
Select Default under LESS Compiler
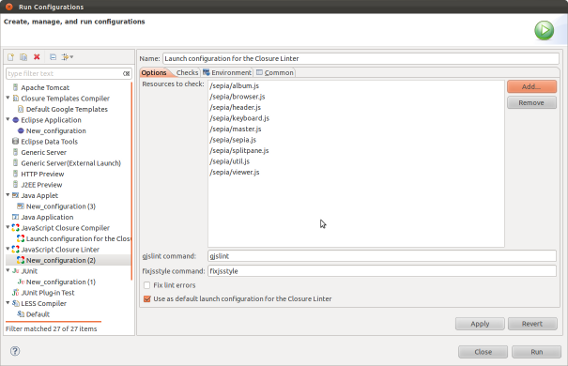(x=38, y=314)
